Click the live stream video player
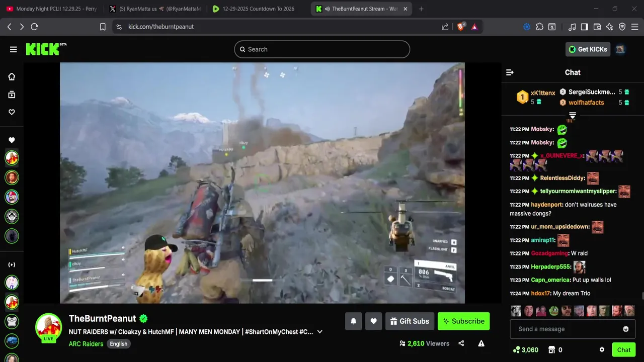The width and height of the screenshot is (644, 362). coord(262,183)
